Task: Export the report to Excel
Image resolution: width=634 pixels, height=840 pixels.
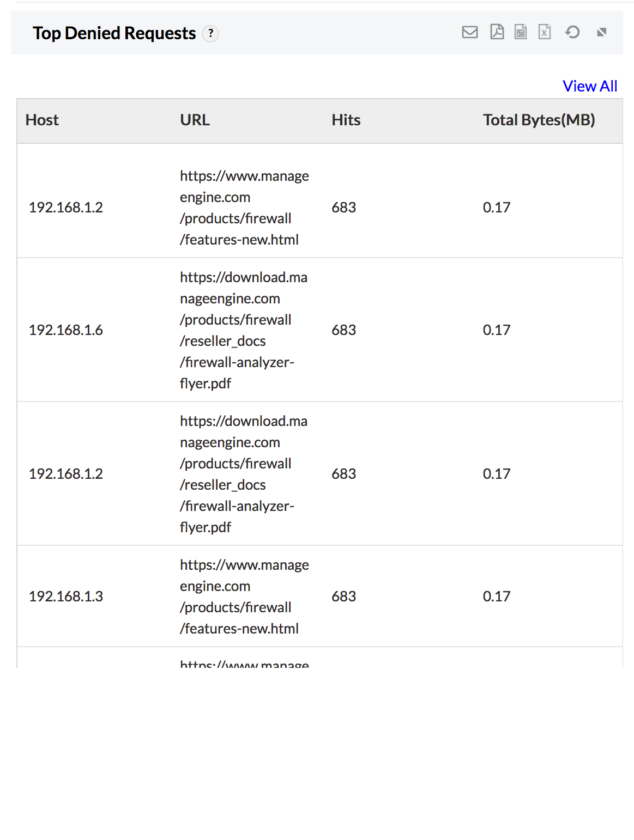Action: [x=545, y=33]
